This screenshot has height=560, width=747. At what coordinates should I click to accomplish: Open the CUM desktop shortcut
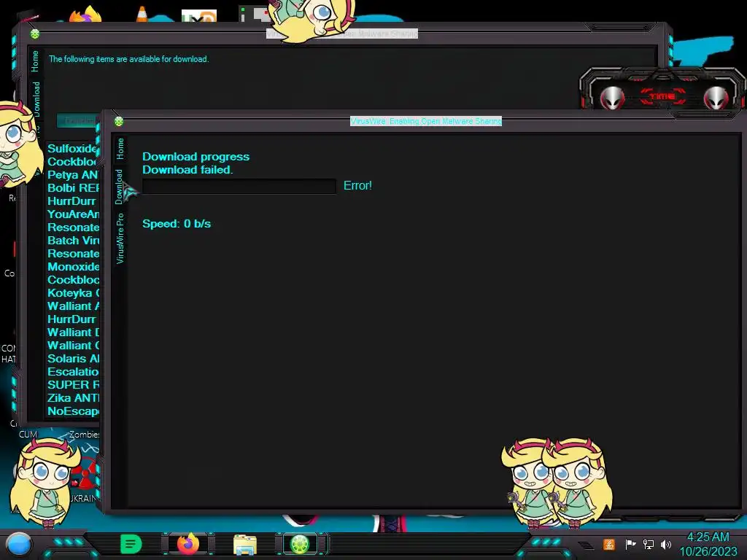28,435
